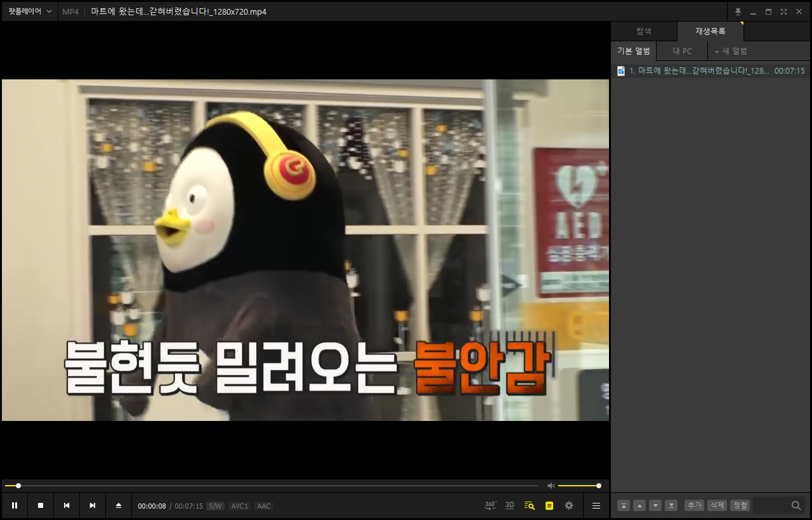Click the seek bar to jump ahead
The height and width of the screenshot is (520, 812).
pos(273,486)
